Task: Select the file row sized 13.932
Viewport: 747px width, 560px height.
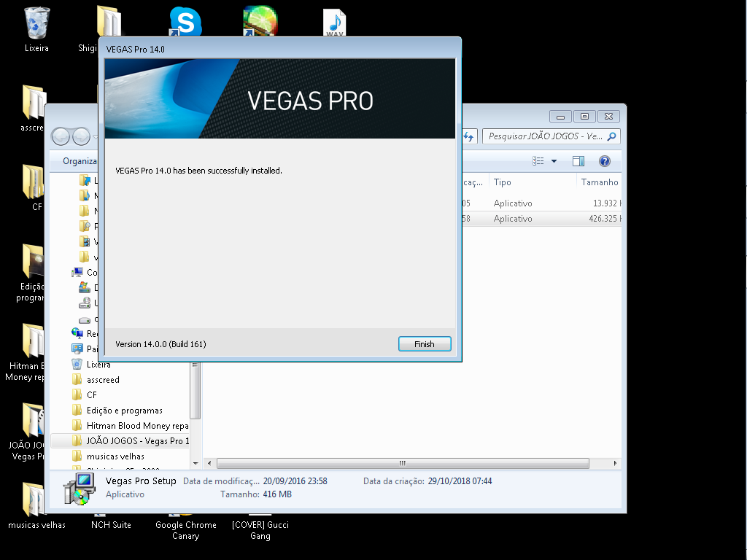Action: tap(542, 203)
